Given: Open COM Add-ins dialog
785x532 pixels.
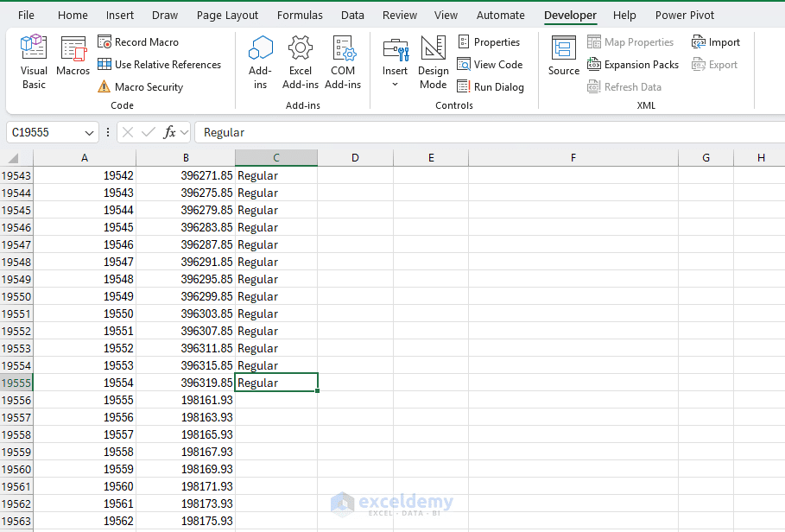Looking at the screenshot, I should click(x=343, y=62).
